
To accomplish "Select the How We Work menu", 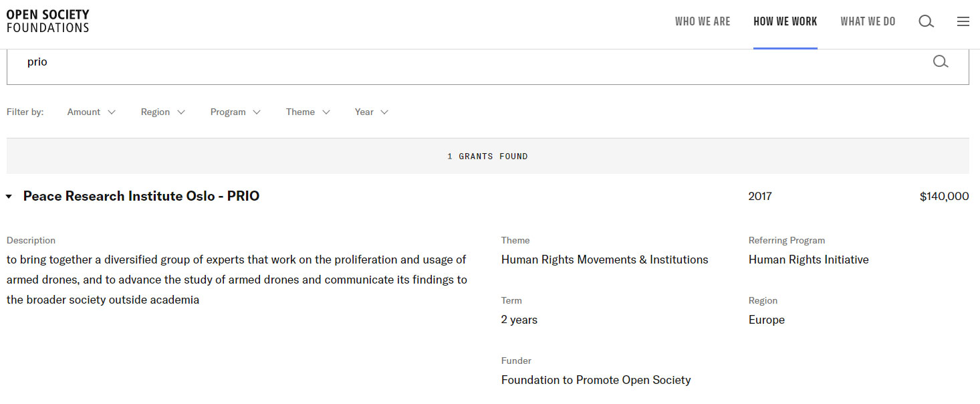I will click(785, 21).
